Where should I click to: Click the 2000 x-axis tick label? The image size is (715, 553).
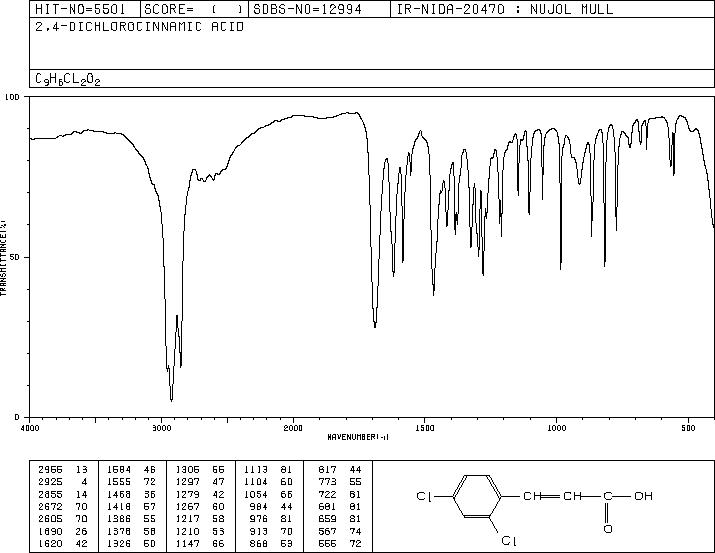293,428
